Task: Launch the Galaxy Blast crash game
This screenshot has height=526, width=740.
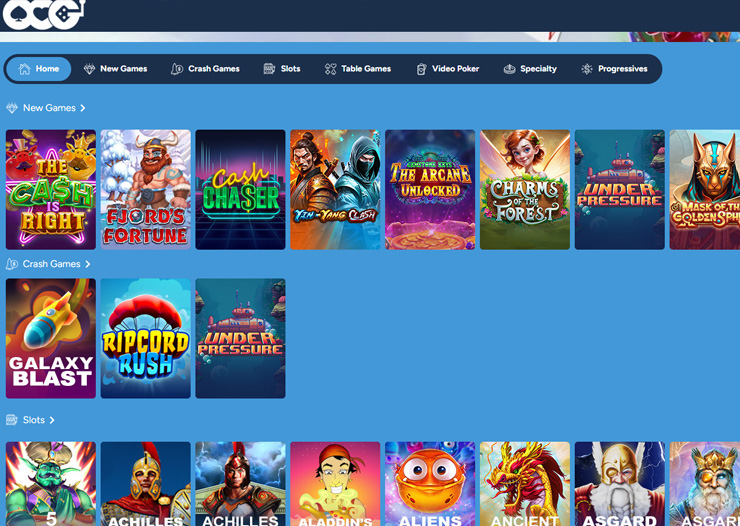Action: pyautogui.click(x=51, y=338)
